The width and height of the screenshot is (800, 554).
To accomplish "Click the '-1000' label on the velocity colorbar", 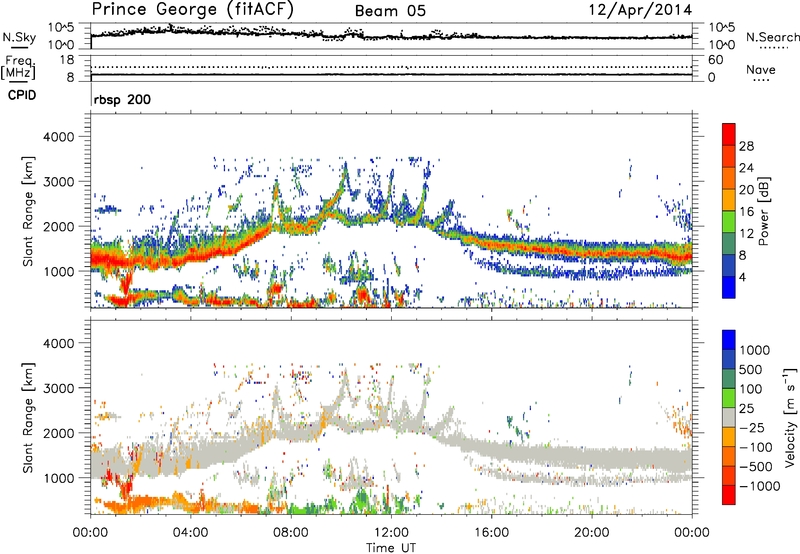I will (x=760, y=486).
